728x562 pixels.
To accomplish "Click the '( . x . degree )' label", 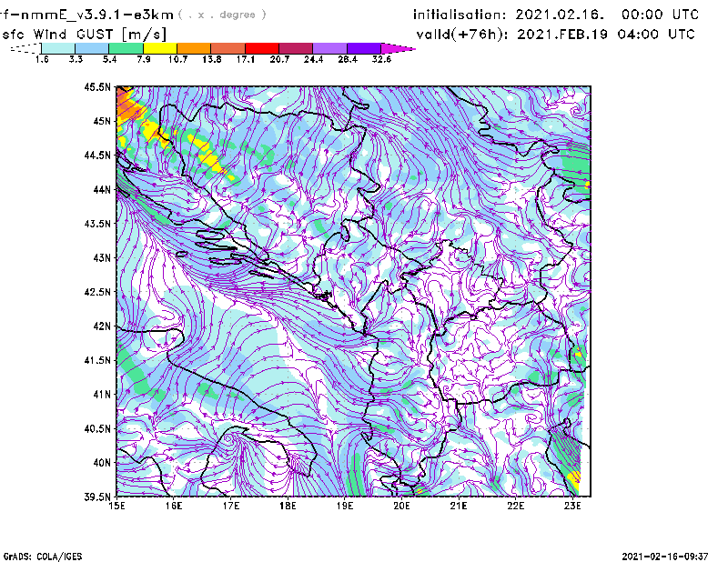I will click(x=222, y=15).
